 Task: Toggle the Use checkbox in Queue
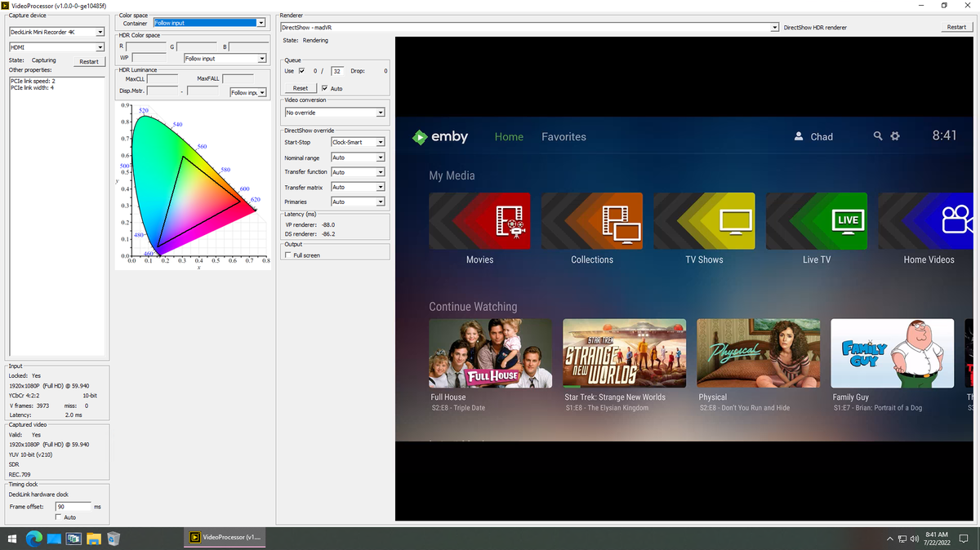300,70
